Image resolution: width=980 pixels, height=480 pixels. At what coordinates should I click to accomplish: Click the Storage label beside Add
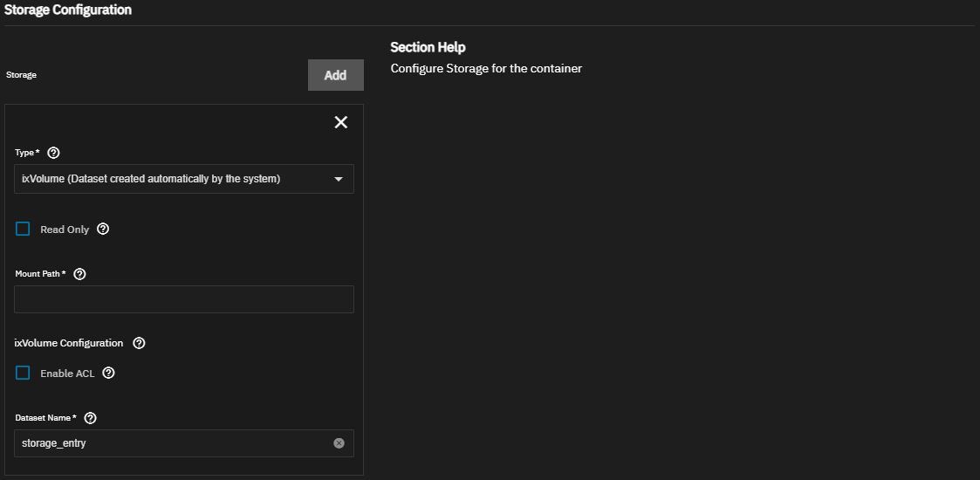point(22,75)
